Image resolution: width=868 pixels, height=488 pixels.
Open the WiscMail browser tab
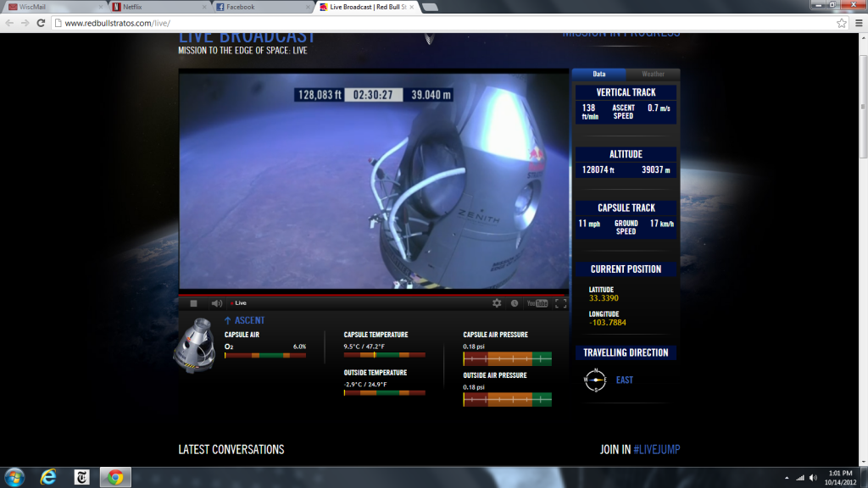(x=54, y=7)
